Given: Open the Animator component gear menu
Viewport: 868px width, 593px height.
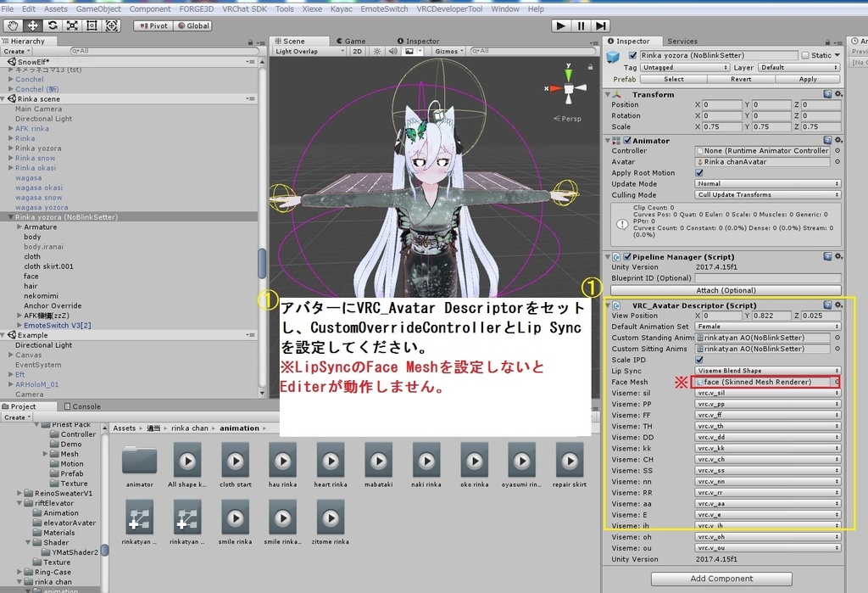Looking at the screenshot, I should point(838,140).
